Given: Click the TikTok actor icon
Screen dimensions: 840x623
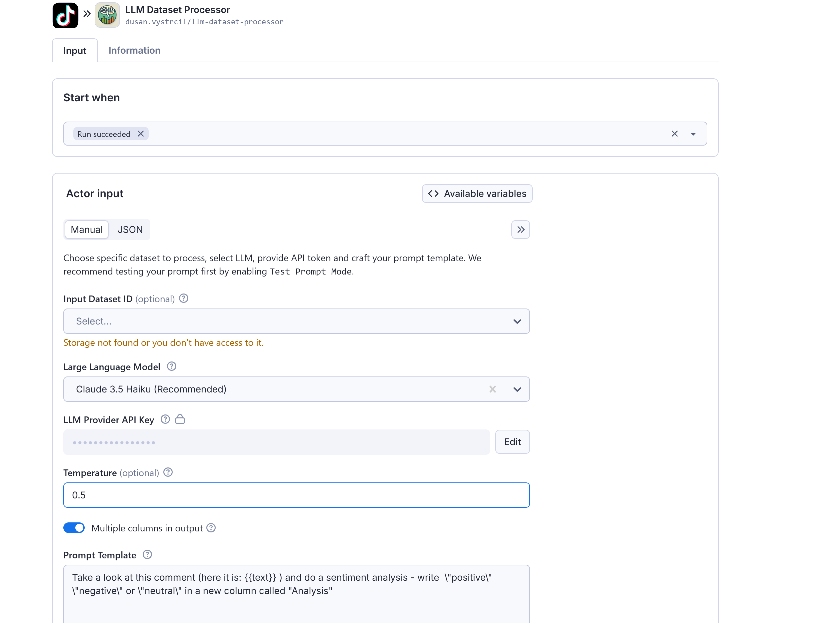Looking at the screenshot, I should (65, 15).
